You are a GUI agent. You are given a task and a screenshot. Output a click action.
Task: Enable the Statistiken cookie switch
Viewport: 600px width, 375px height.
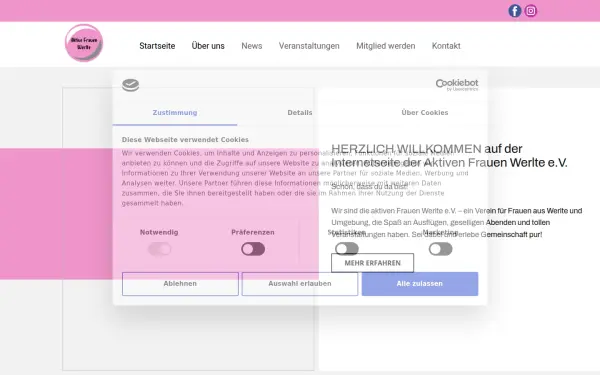tap(347, 249)
